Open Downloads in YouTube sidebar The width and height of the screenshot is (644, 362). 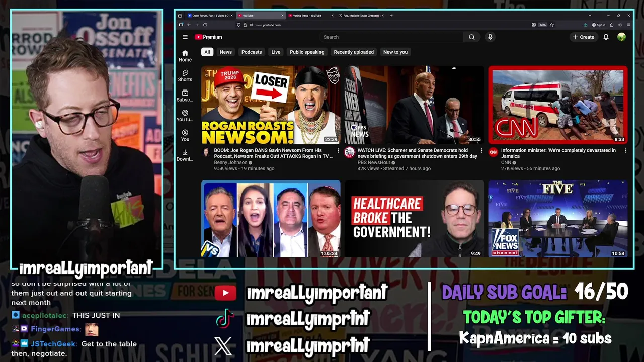tap(185, 156)
